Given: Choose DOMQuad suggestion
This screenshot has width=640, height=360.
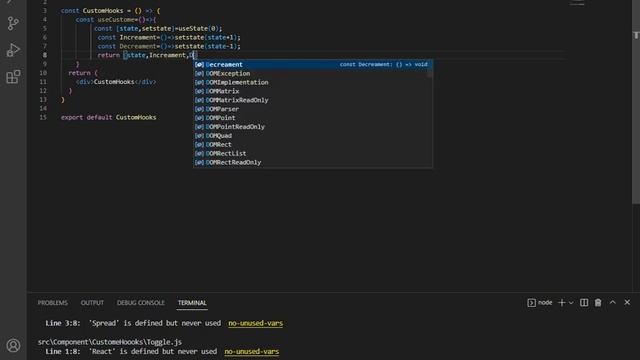Looking at the screenshot, I should point(312,136).
